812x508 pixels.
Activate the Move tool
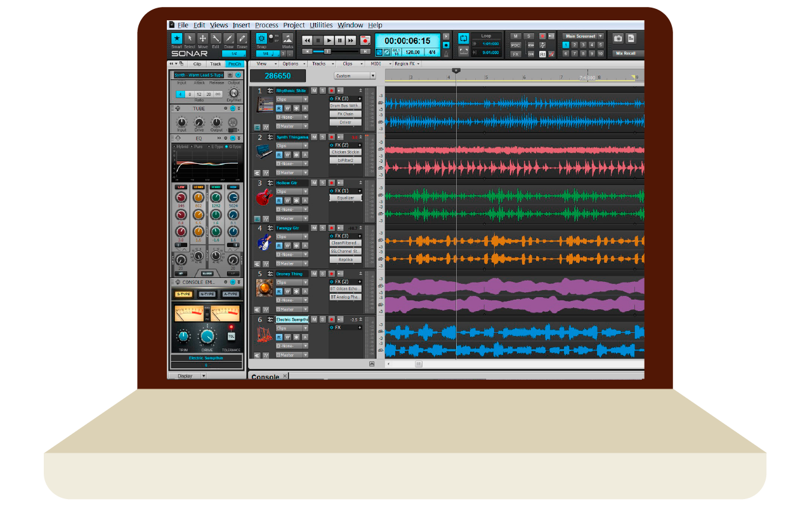pyautogui.click(x=203, y=39)
